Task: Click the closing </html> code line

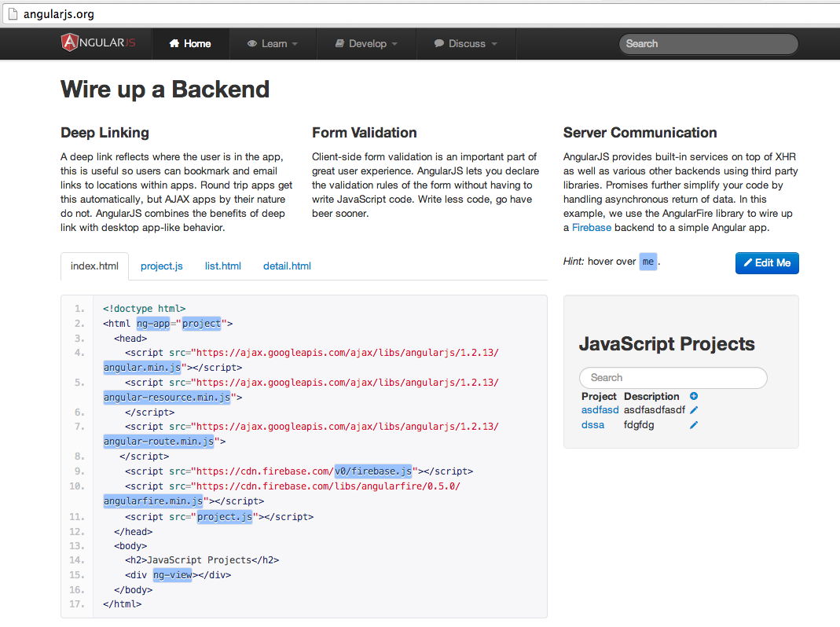Action: pyautogui.click(x=122, y=604)
